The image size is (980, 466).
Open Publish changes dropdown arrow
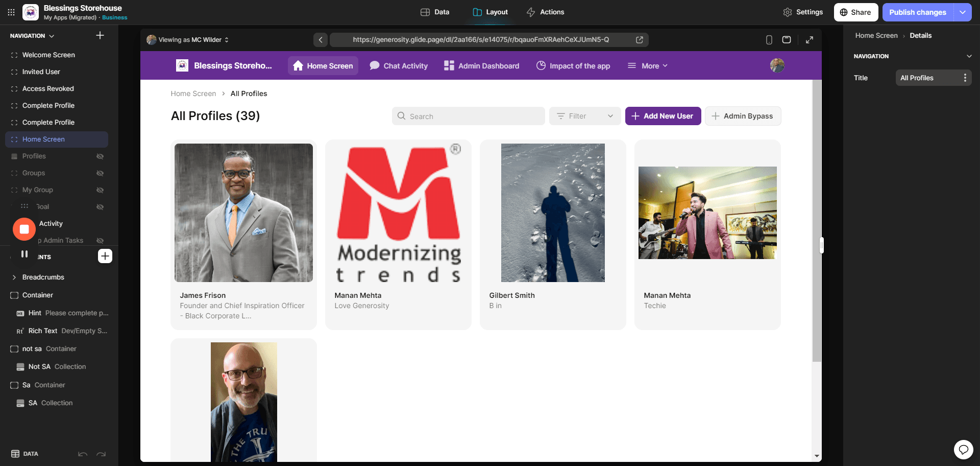tap(963, 12)
